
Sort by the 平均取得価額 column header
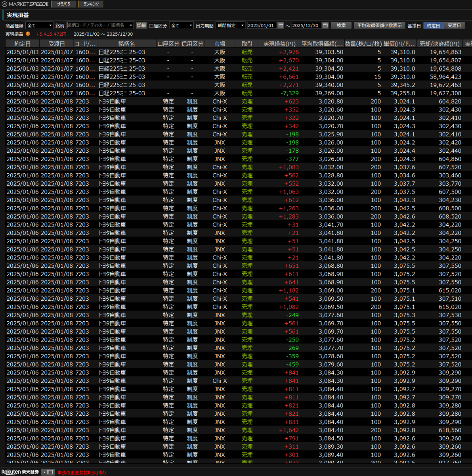(x=322, y=44)
